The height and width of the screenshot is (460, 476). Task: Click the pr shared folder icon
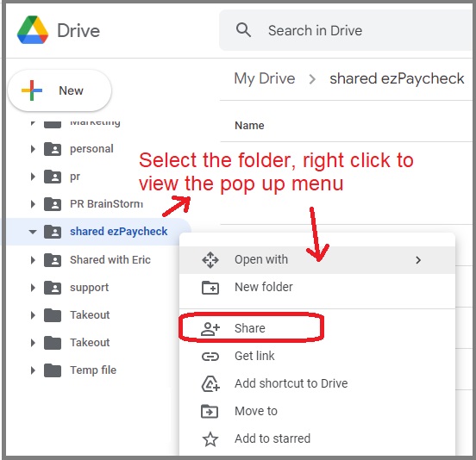[x=53, y=177]
